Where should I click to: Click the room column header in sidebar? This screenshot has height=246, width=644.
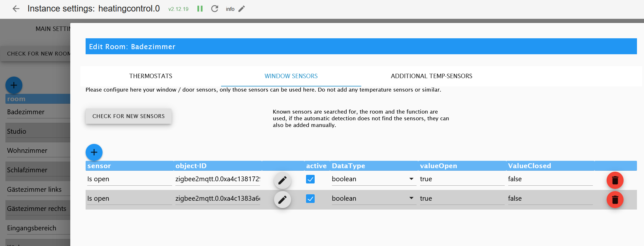(38, 99)
